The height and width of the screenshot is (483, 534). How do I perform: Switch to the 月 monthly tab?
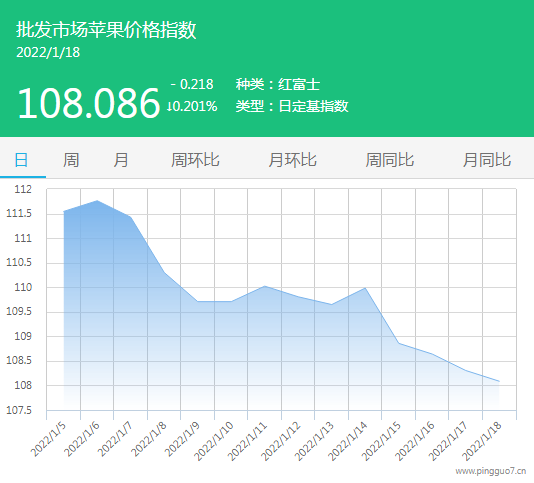point(121,160)
